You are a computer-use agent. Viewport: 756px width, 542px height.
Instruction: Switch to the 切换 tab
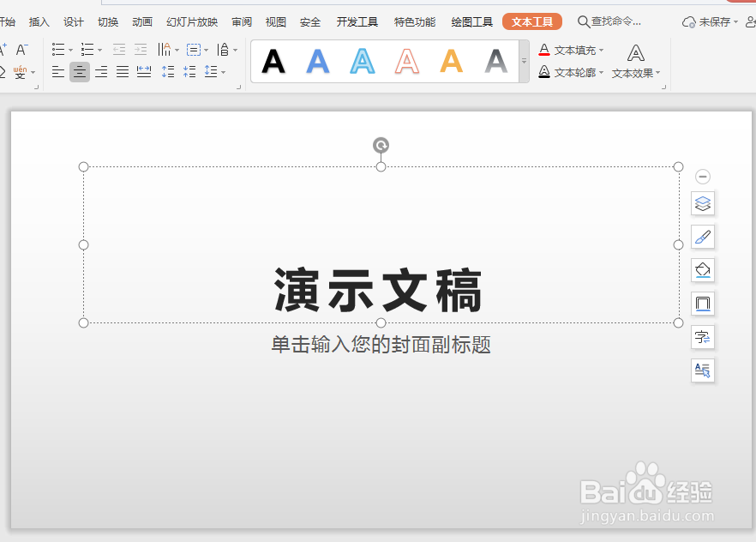click(x=108, y=22)
